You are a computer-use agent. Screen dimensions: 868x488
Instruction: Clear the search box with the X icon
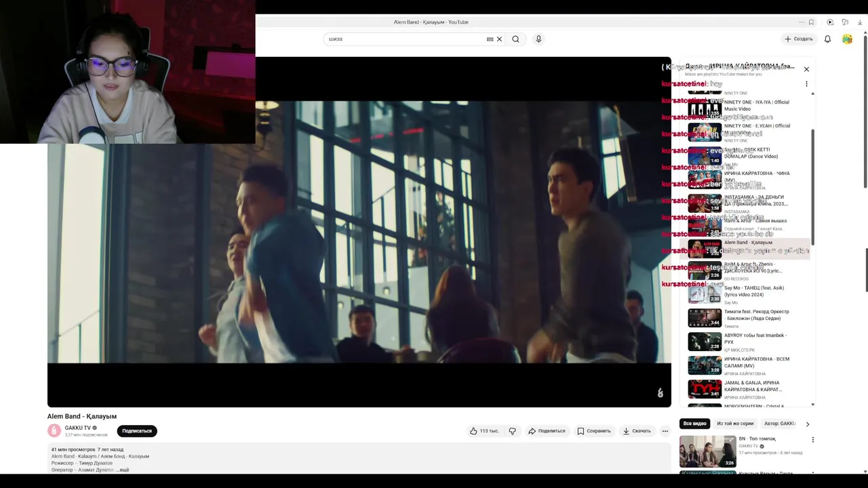tap(499, 39)
